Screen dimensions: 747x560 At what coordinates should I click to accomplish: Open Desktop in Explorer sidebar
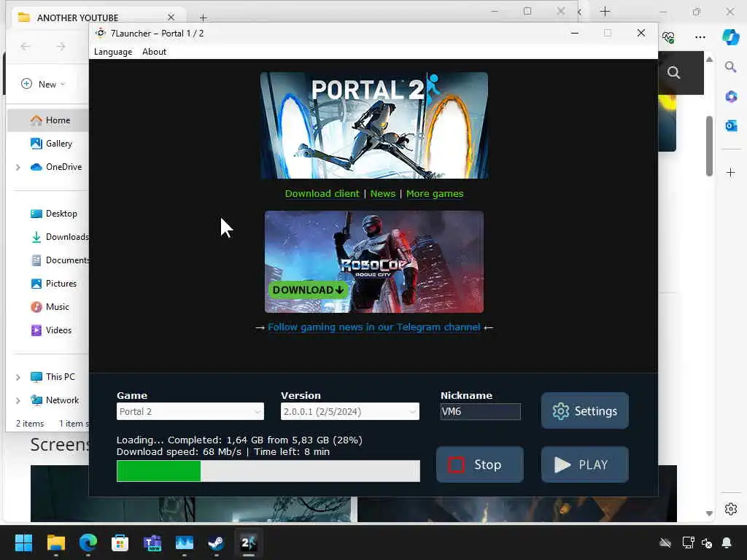53,214
